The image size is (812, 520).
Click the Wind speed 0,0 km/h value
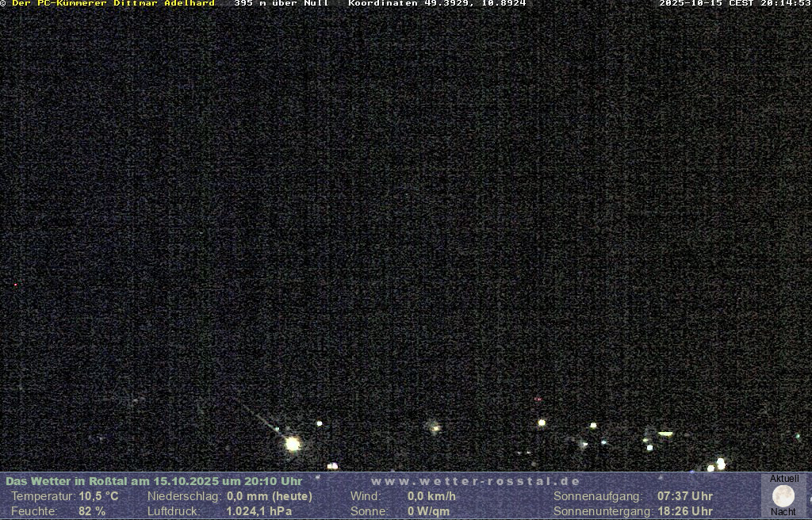(431, 496)
